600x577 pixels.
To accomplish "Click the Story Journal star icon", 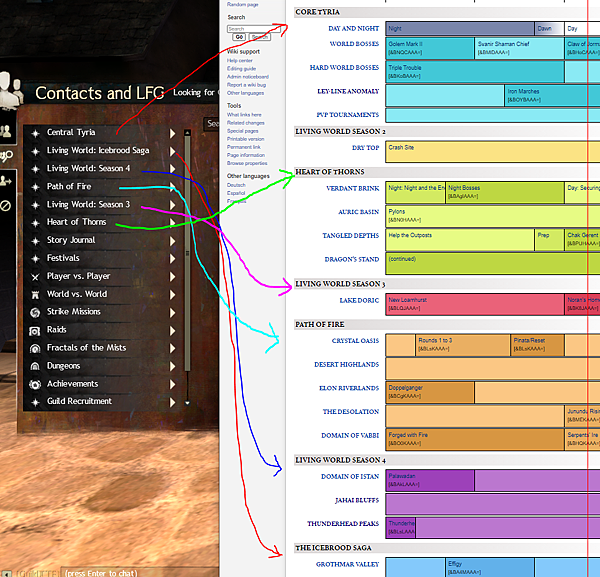I will [x=35, y=241].
